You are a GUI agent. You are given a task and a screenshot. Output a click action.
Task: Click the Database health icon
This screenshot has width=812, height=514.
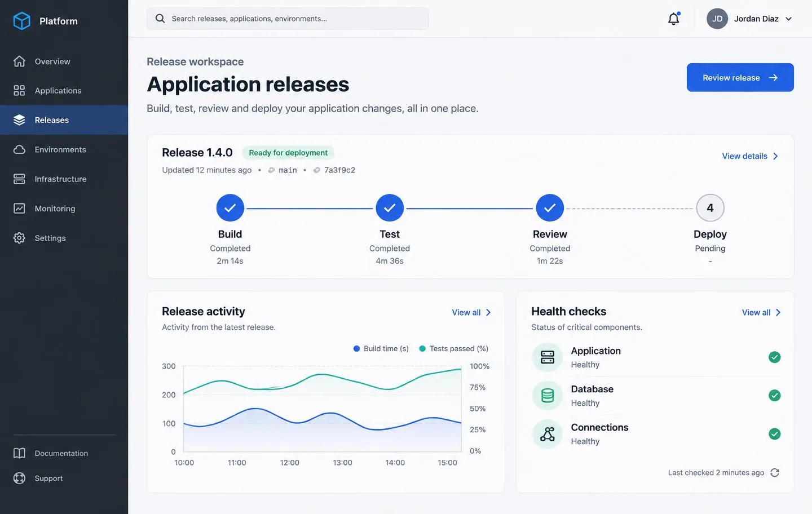pyautogui.click(x=548, y=396)
